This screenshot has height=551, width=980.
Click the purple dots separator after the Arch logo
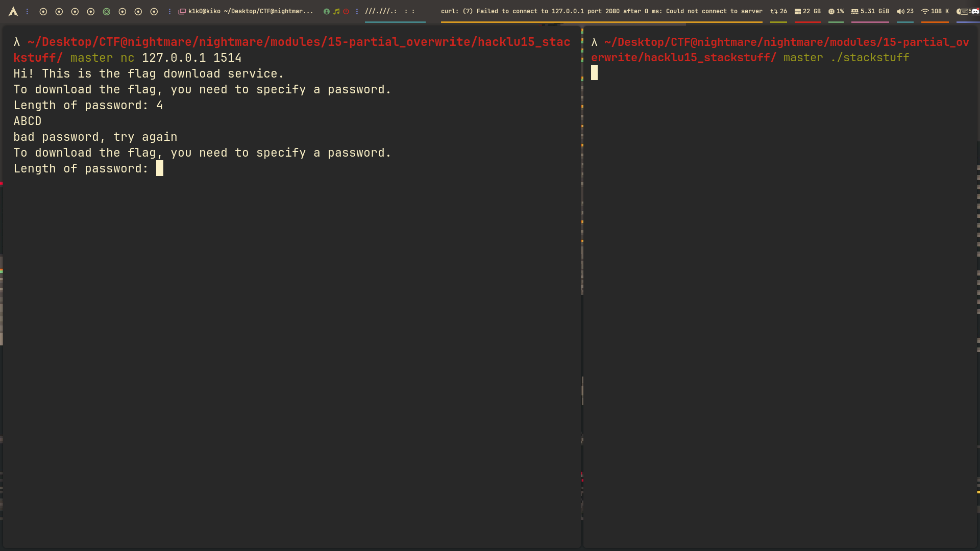[x=28, y=11]
